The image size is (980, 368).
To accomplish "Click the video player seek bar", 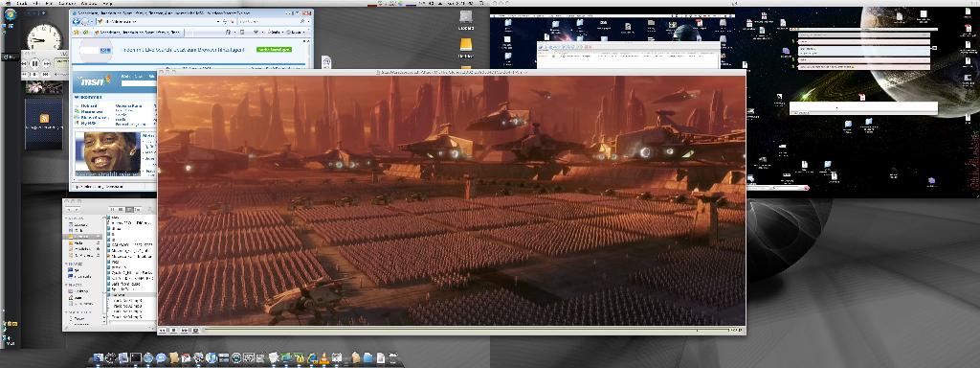I will point(467,330).
